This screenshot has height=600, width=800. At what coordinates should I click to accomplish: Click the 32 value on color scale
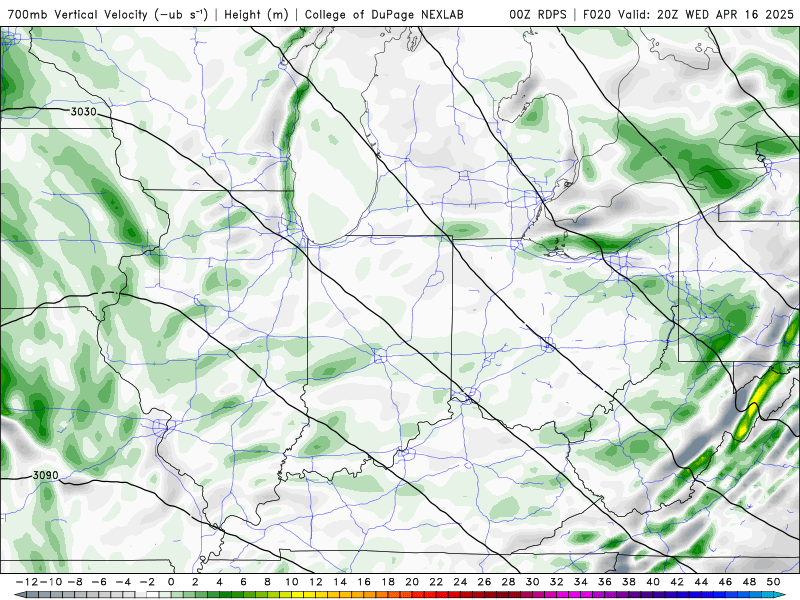click(557, 582)
